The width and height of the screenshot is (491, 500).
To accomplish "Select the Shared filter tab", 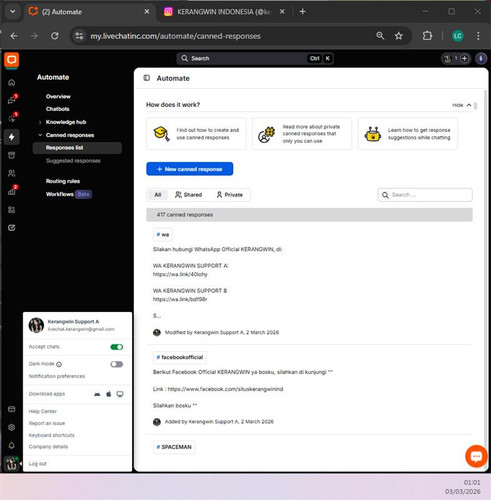I will tap(189, 195).
